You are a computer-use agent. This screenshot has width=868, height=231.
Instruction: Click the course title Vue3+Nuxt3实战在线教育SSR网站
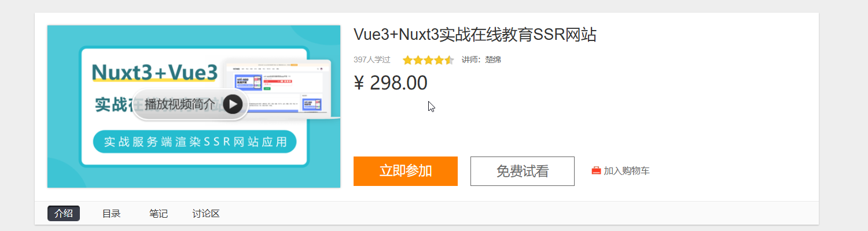pyautogui.click(x=475, y=35)
